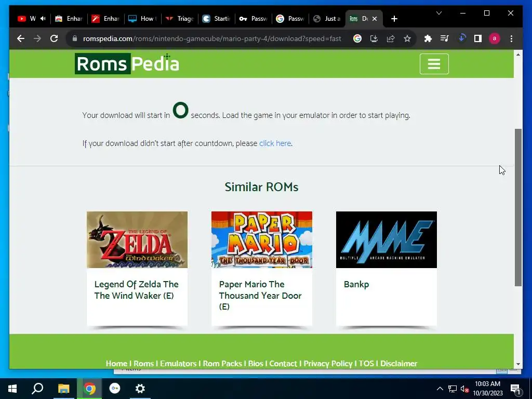The image size is (532, 399).
Task: Open the MAME Bankp thumbnail
Action: 387,240
